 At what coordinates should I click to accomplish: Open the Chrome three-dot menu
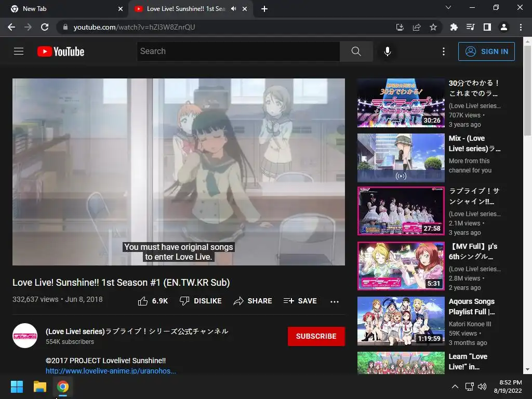click(x=521, y=27)
